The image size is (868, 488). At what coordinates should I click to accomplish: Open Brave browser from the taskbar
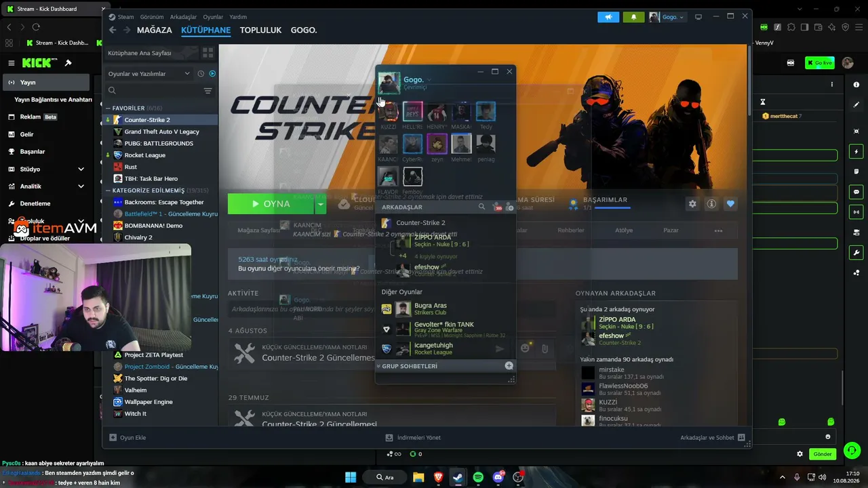click(438, 477)
